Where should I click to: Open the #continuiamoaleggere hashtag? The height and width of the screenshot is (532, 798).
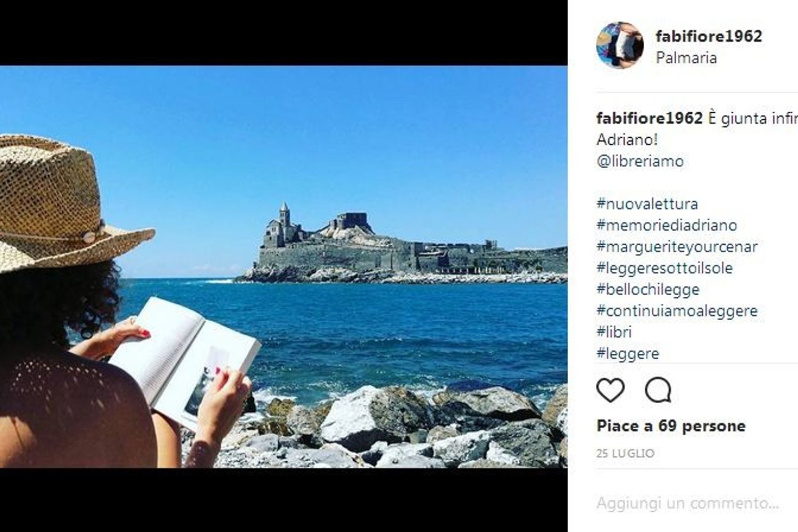(677, 310)
